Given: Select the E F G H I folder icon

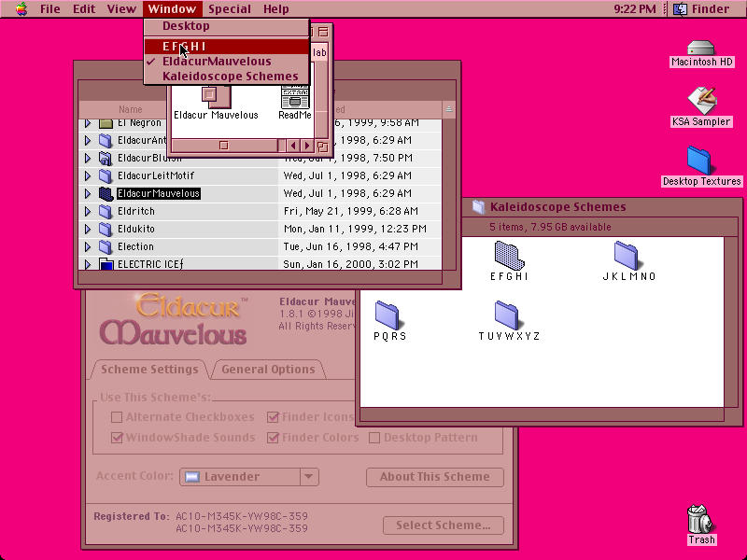Looking at the screenshot, I should pos(509,255).
